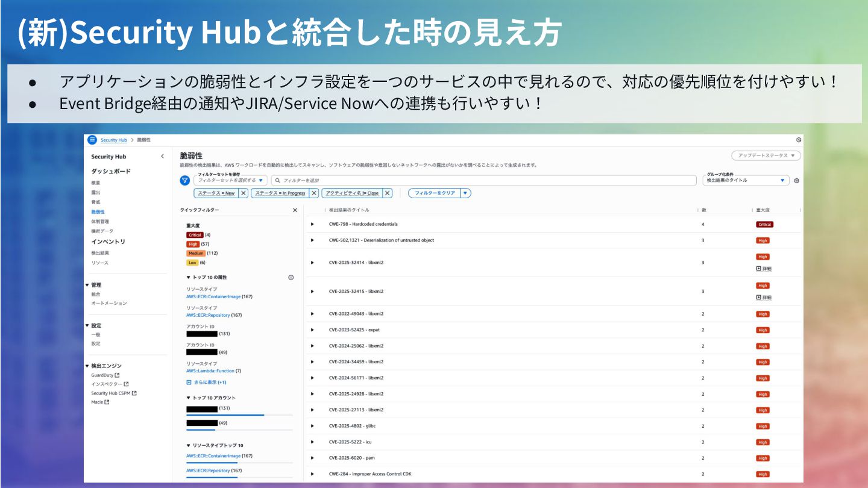The width and height of the screenshot is (868, 488).
Task: Open リソース under インベントリ
Action: 100,263
